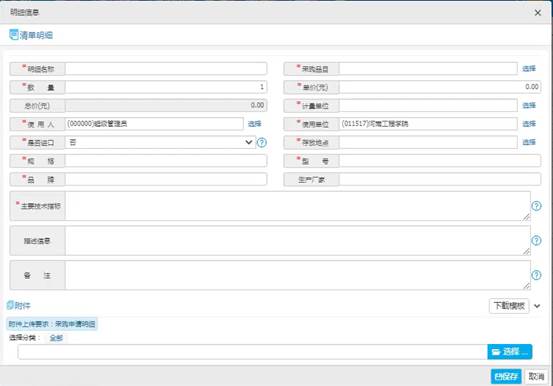Viewport: 553px width, 386px height.
Task: Click the 保存 button
Action: (506, 376)
